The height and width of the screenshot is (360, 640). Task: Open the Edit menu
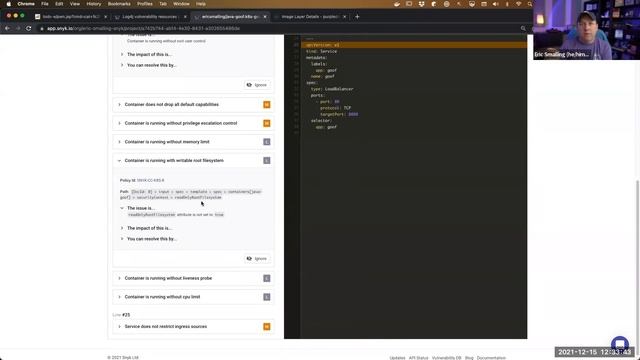[x=59, y=4]
